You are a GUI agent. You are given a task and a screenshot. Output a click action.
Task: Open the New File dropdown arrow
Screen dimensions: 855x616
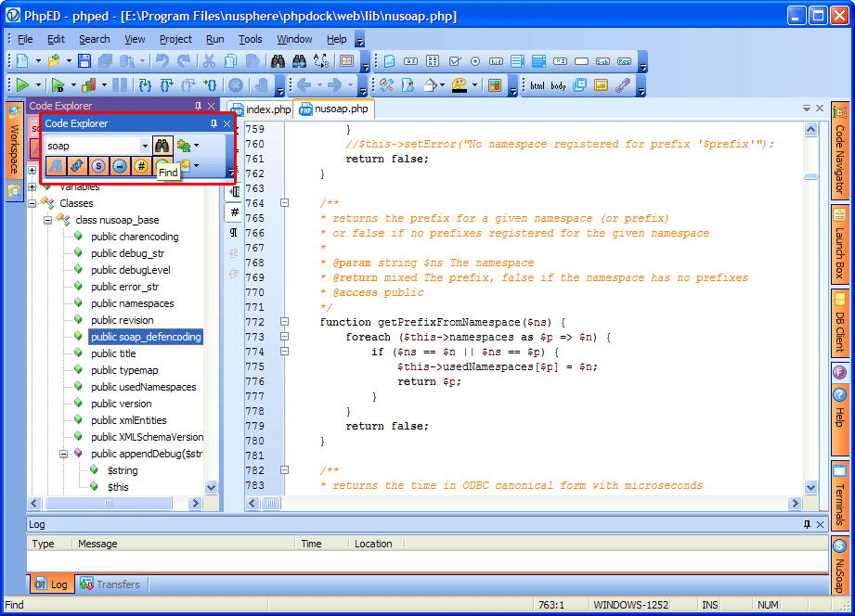point(38,61)
